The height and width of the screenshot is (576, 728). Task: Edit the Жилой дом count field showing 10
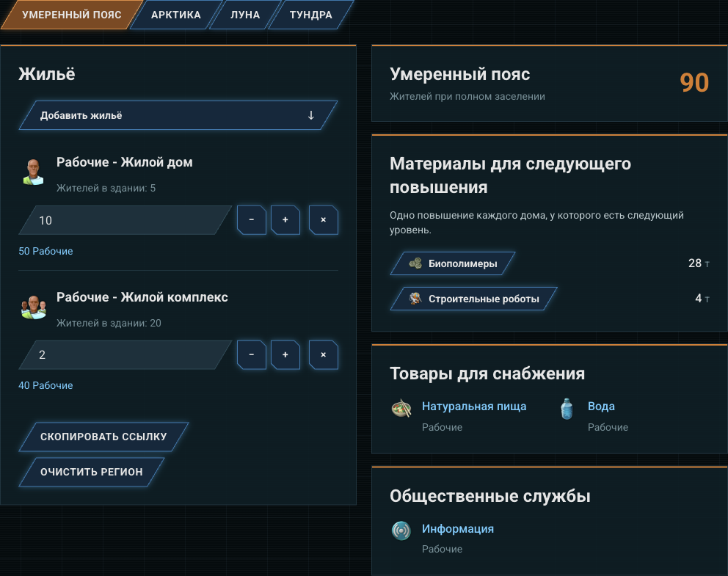(125, 220)
